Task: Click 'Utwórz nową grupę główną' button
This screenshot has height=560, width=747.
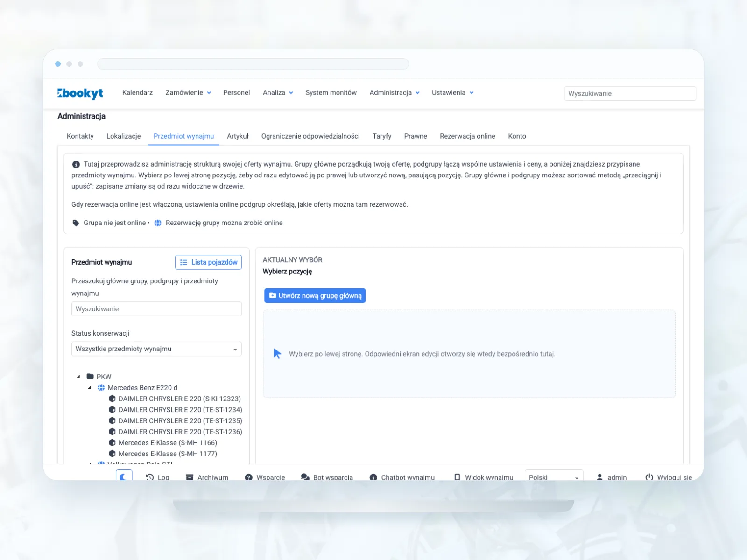Action: pyautogui.click(x=315, y=296)
